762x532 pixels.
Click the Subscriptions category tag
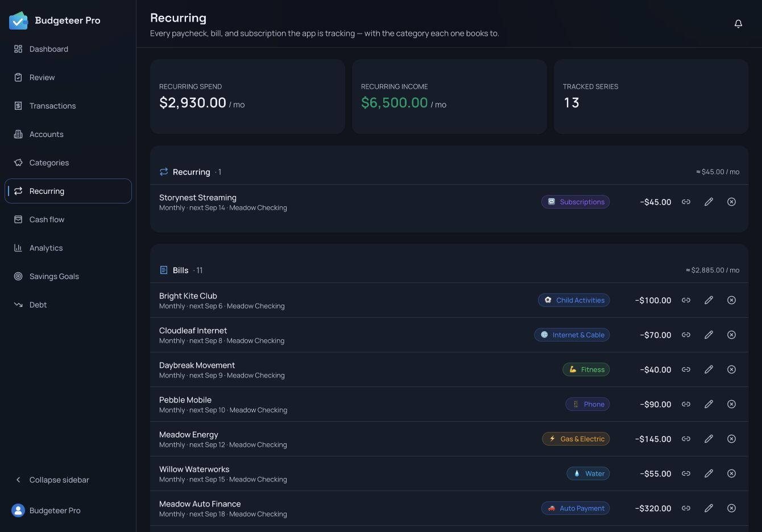click(x=575, y=202)
